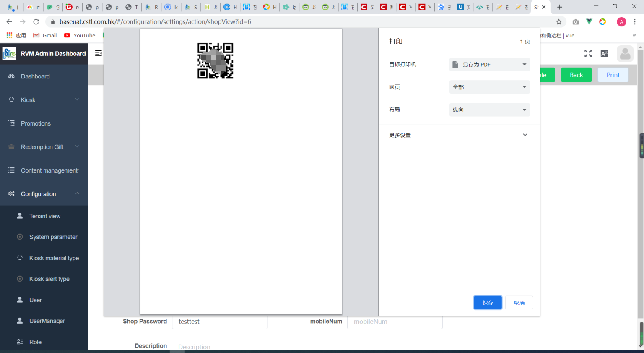Open the user avatar menu
This screenshot has height=353, width=644.
[625, 54]
